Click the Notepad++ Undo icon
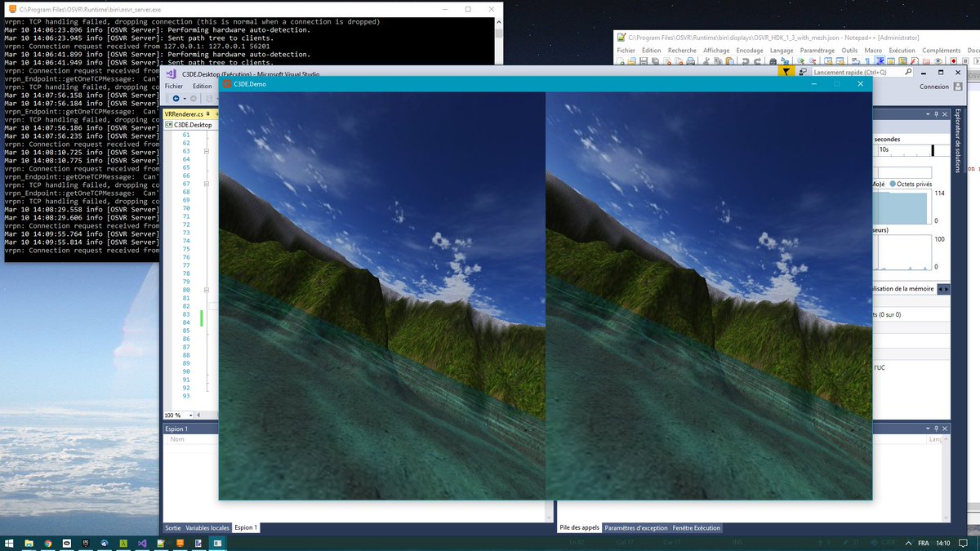980x551 pixels. tap(745, 61)
